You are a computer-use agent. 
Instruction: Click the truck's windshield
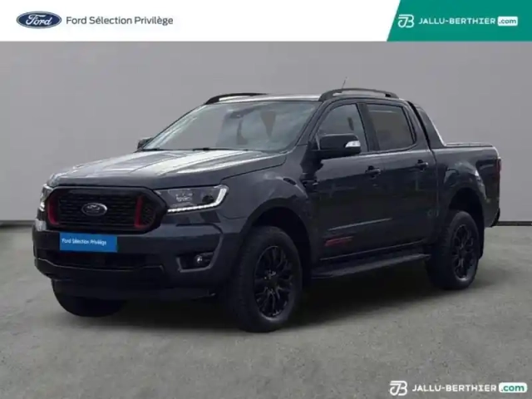[x=233, y=126]
